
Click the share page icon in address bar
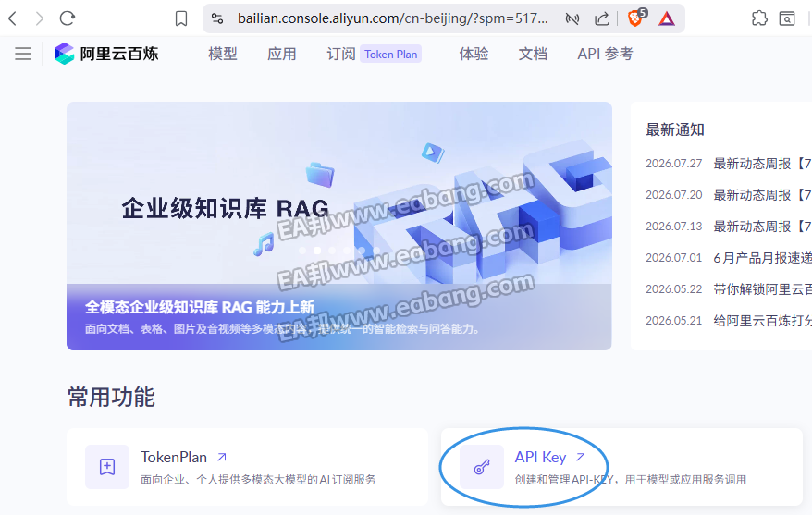[x=602, y=19]
